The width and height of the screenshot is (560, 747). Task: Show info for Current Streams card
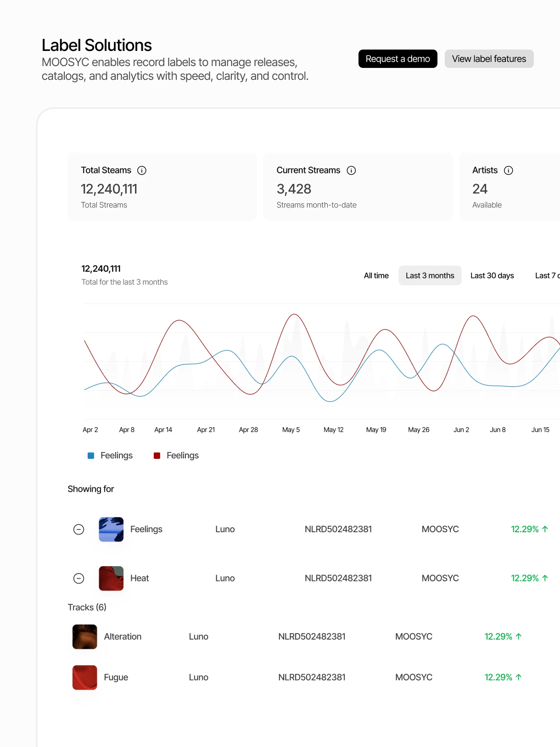[x=351, y=170]
